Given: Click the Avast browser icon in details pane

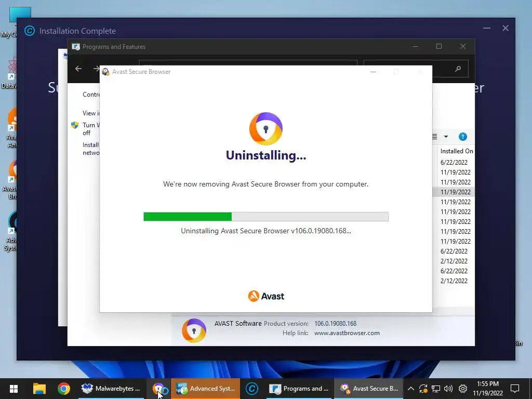Looking at the screenshot, I should point(194,330).
